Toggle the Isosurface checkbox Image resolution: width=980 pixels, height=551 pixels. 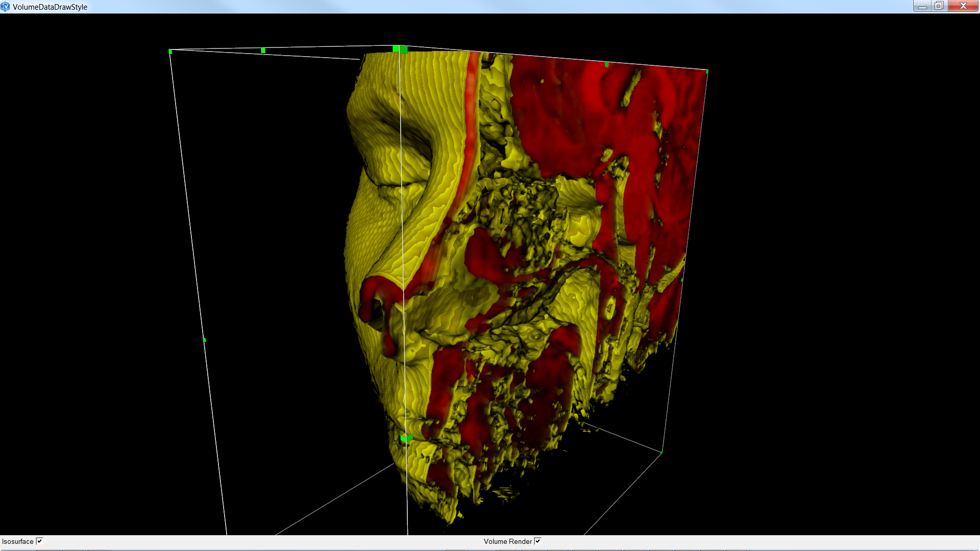point(40,541)
